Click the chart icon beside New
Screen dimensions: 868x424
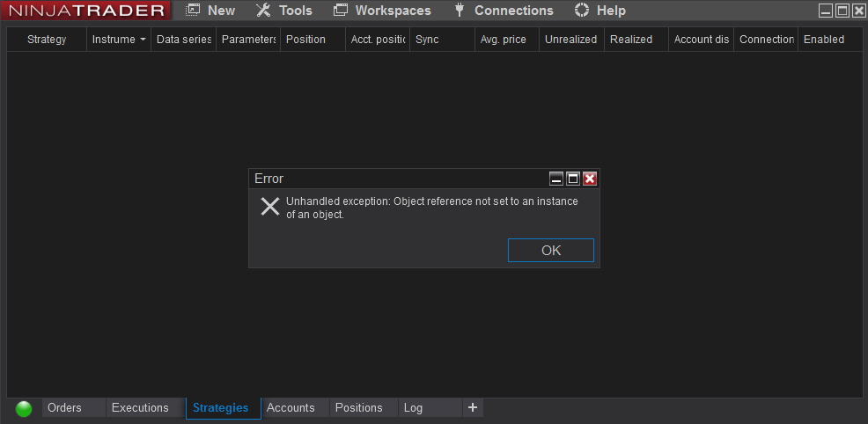pyautogui.click(x=193, y=11)
